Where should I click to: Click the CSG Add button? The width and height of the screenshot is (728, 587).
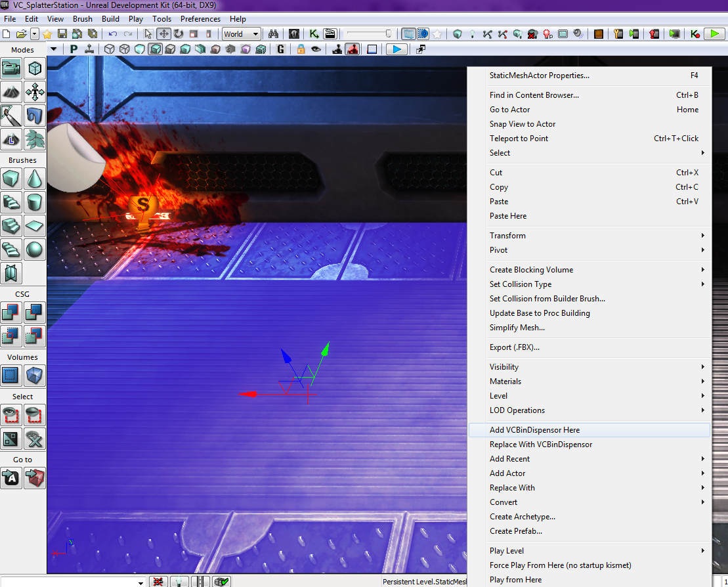coord(11,313)
